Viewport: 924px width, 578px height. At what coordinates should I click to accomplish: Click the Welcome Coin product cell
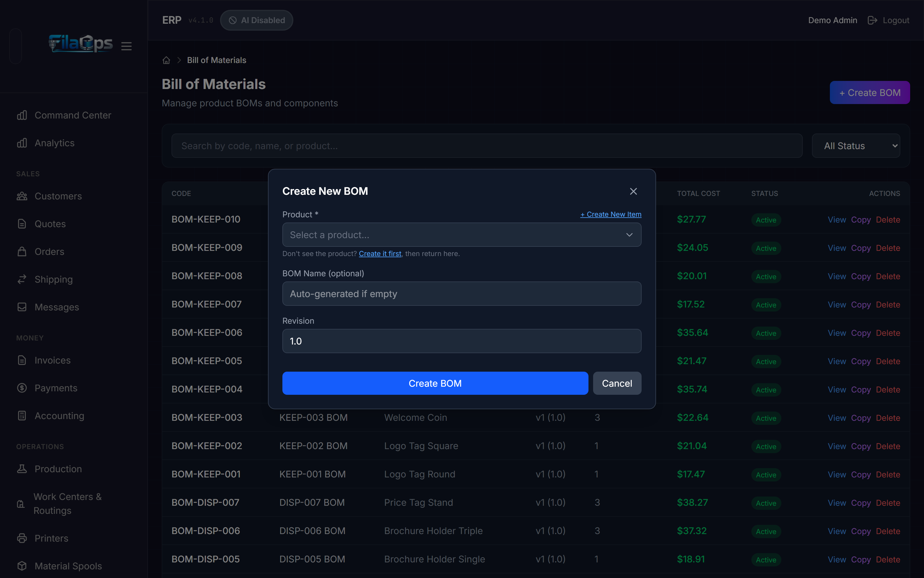click(416, 417)
